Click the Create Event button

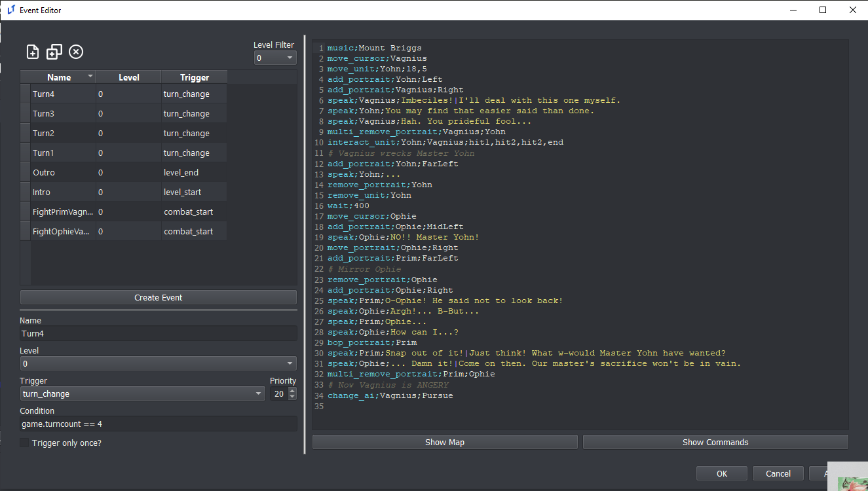point(159,297)
